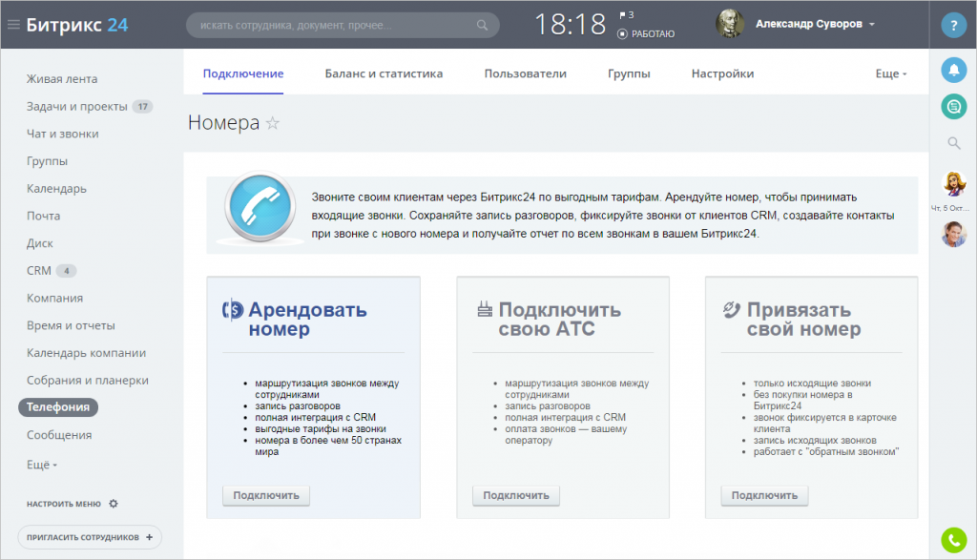Open the blonde woman contact avatar
The height and width of the screenshot is (560, 977).
click(953, 184)
